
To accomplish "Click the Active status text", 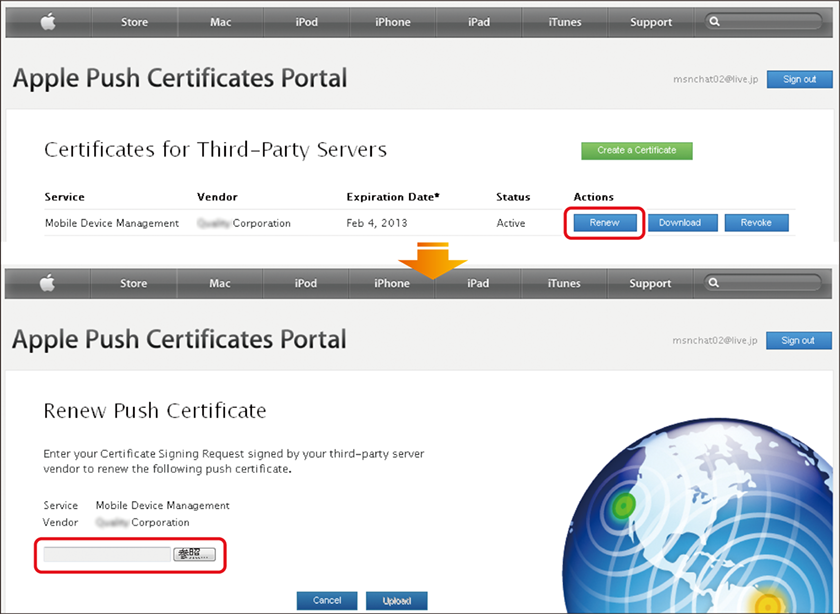I will pos(511,223).
